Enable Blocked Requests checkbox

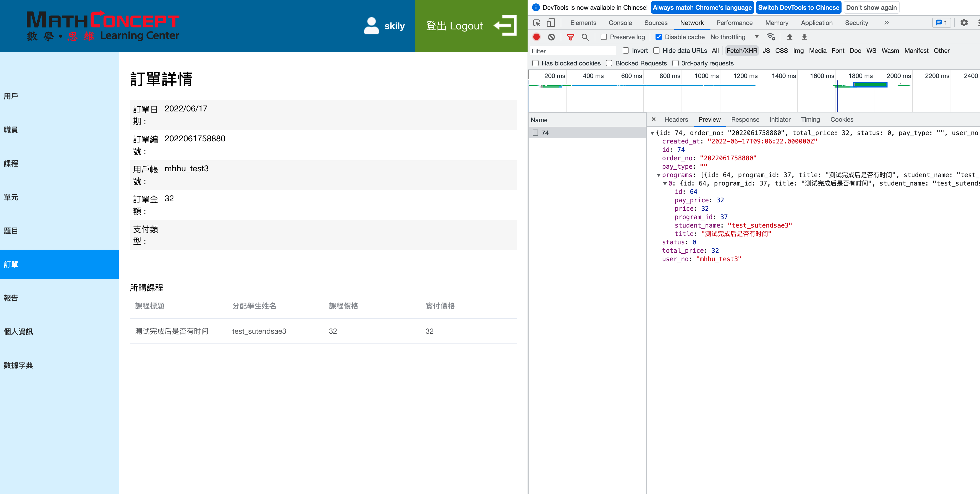609,63
